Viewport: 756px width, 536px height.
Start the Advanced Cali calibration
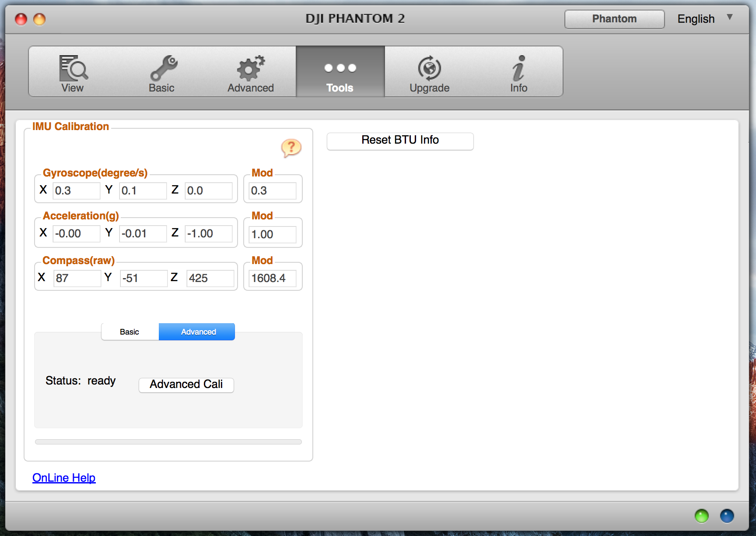coord(186,384)
